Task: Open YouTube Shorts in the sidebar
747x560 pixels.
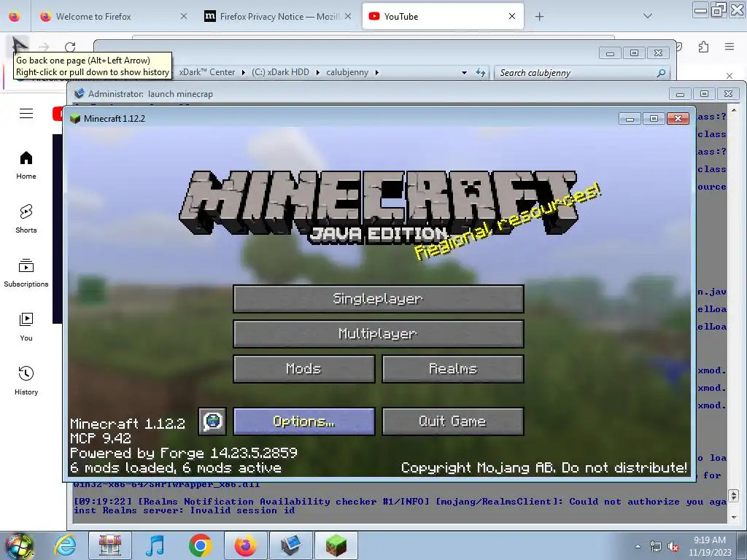Action: (x=26, y=219)
